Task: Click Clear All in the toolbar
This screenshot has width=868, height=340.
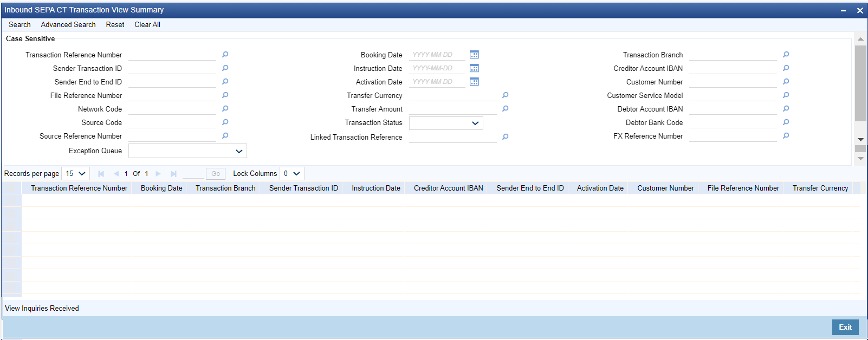Action: point(147,25)
